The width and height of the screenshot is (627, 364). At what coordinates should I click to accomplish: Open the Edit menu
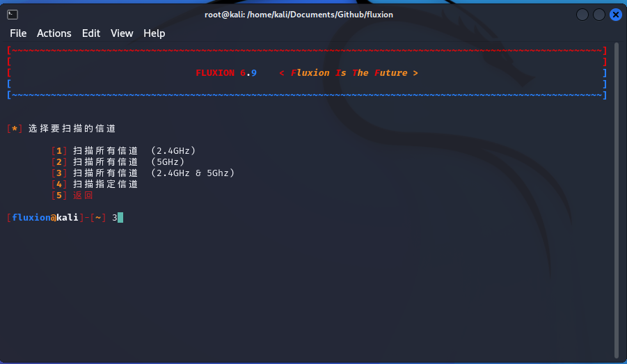point(91,33)
